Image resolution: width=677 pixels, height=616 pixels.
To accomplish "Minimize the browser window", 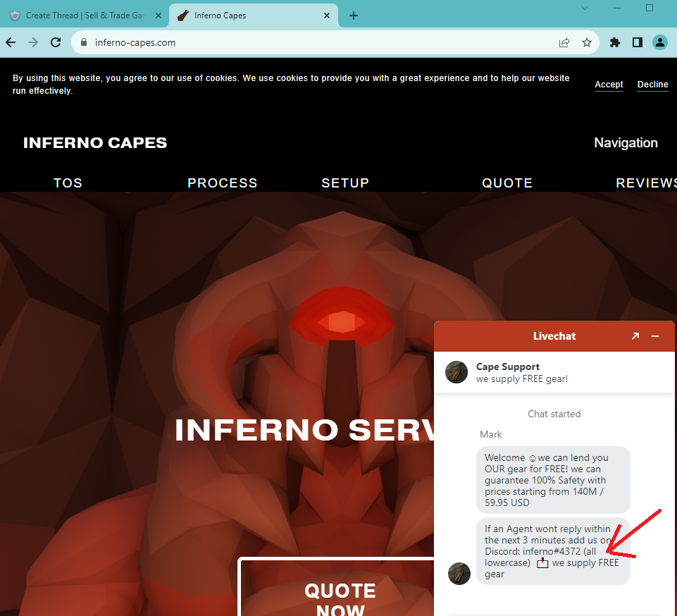I will click(617, 8).
